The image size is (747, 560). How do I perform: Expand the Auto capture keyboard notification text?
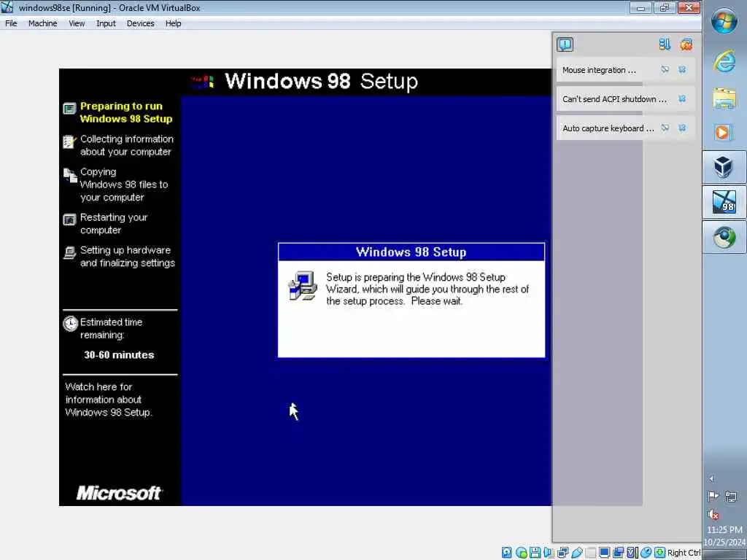(x=608, y=128)
